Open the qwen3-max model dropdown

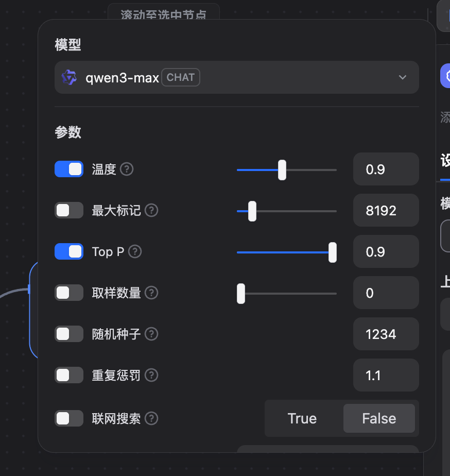pos(403,77)
